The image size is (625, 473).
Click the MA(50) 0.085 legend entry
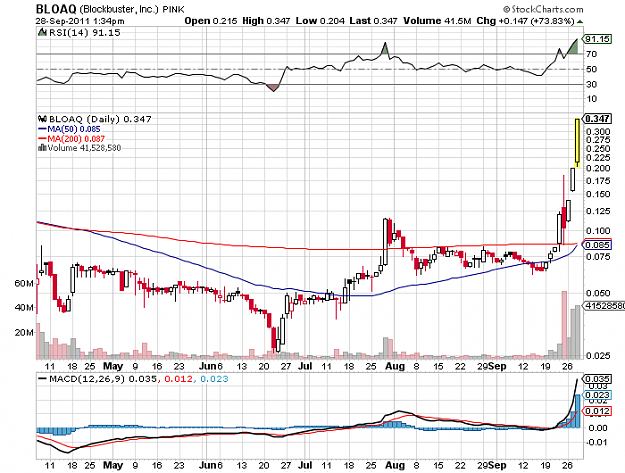click(x=74, y=129)
